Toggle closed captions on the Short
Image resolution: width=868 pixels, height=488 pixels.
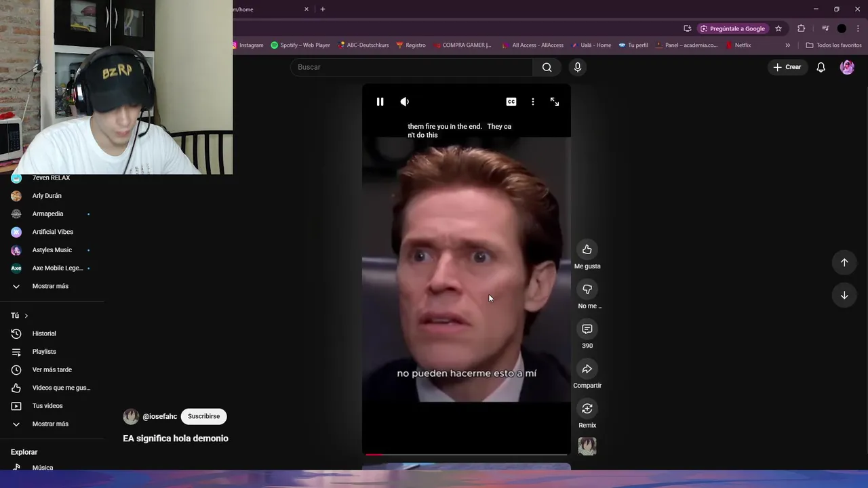coord(511,102)
